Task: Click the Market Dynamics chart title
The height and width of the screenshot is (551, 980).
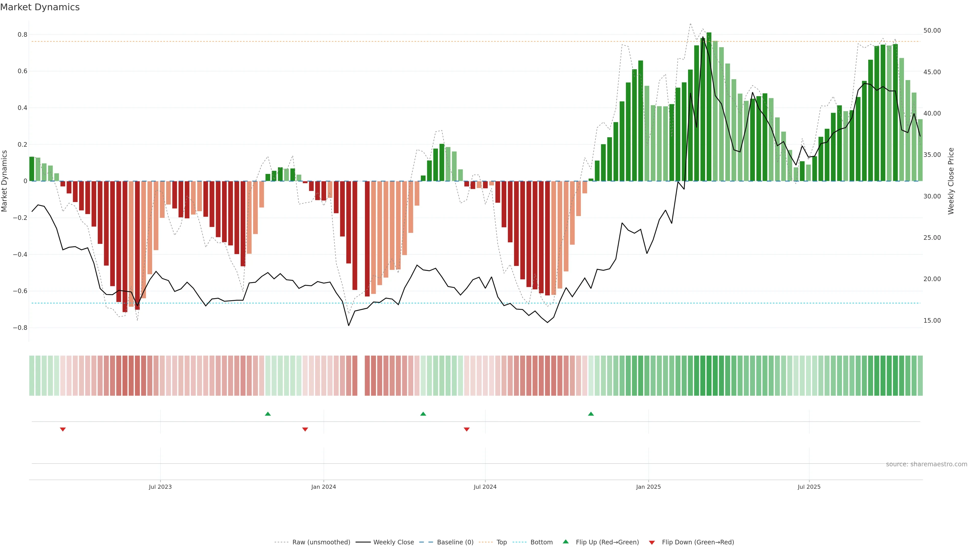Action: coord(40,7)
